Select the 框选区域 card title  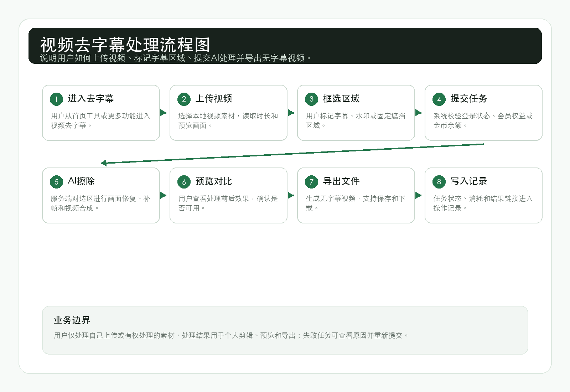[341, 98]
